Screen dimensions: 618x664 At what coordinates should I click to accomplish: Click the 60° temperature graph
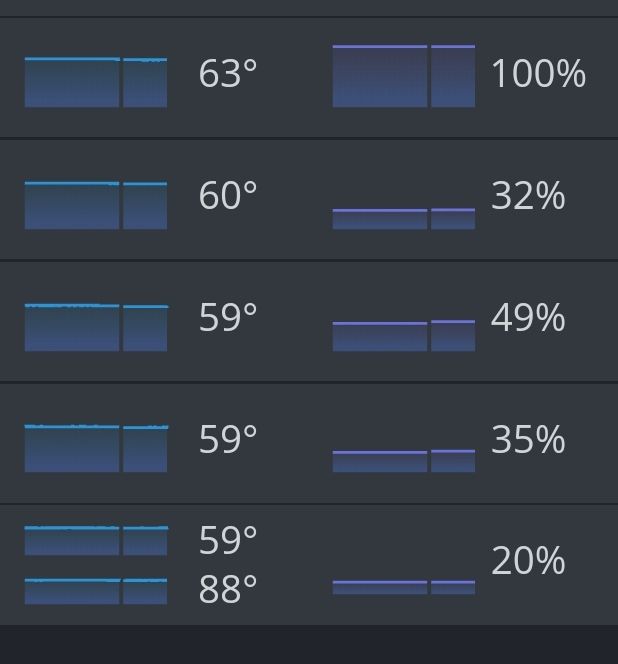click(96, 205)
